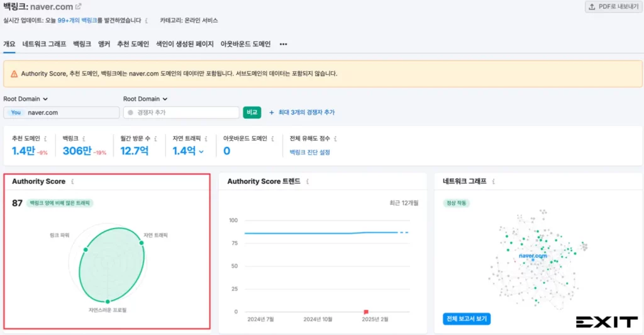The image size is (644, 335).
Task: Open 백링크 진단 설정 link
Action: tap(309, 152)
